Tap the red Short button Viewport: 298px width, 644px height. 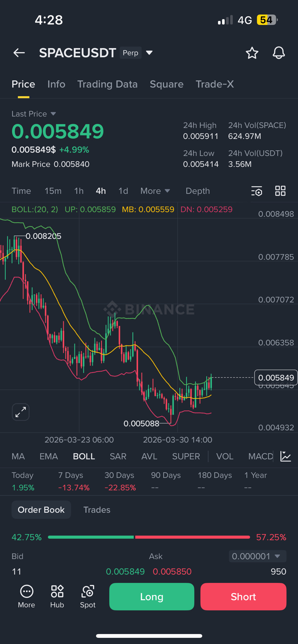pyautogui.click(x=243, y=597)
